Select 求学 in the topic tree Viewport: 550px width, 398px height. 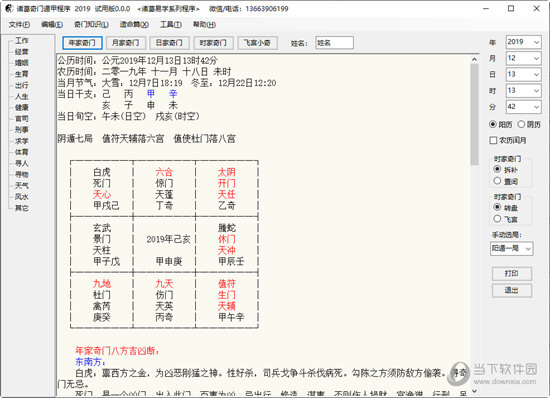pyautogui.click(x=21, y=141)
